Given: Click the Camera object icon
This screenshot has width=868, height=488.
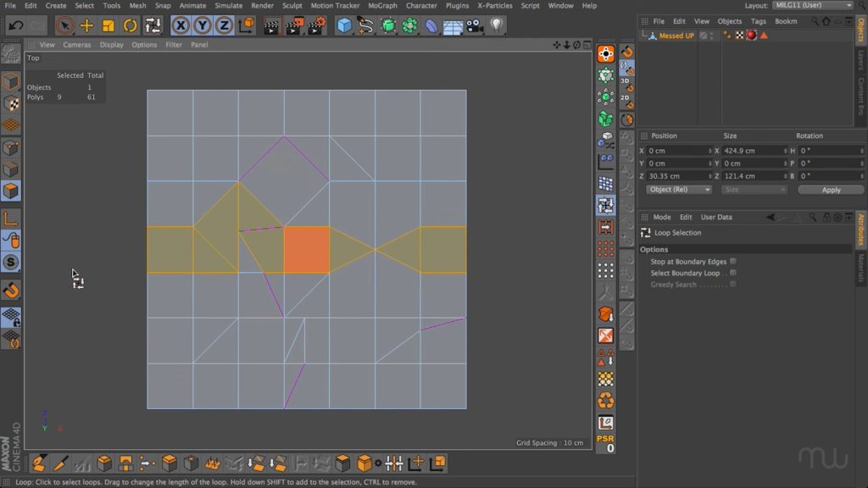Looking at the screenshot, I should 475,25.
